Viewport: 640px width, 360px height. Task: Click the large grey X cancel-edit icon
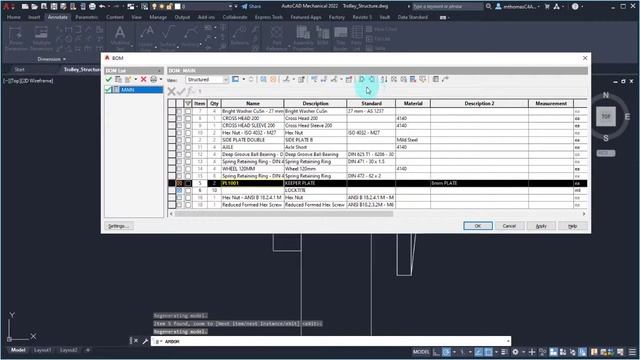pyautogui.click(x=172, y=91)
